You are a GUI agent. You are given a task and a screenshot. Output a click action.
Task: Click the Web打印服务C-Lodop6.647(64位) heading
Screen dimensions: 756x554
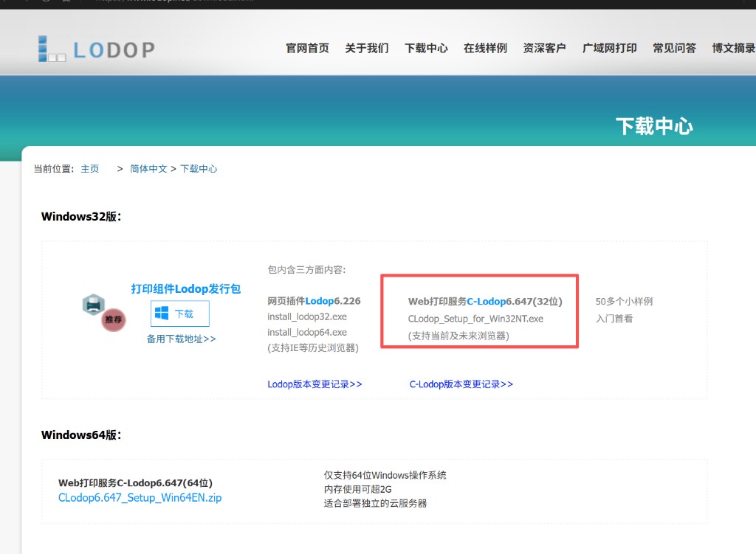point(136,482)
